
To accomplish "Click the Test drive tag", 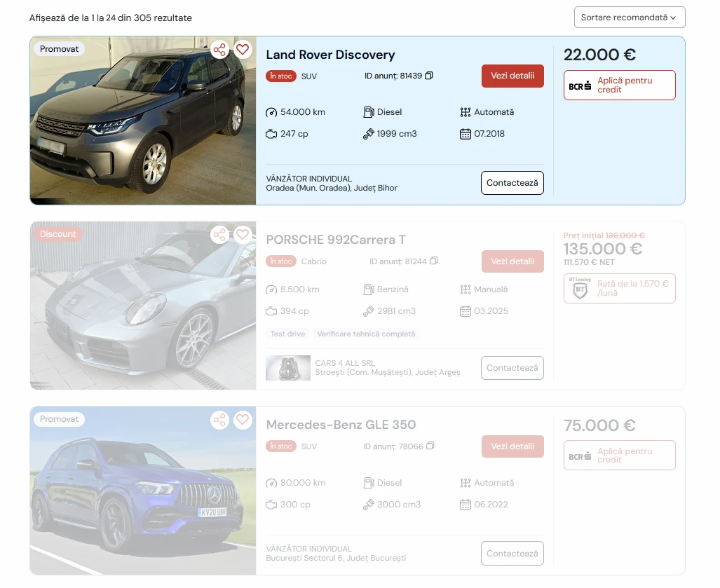I will [288, 334].
